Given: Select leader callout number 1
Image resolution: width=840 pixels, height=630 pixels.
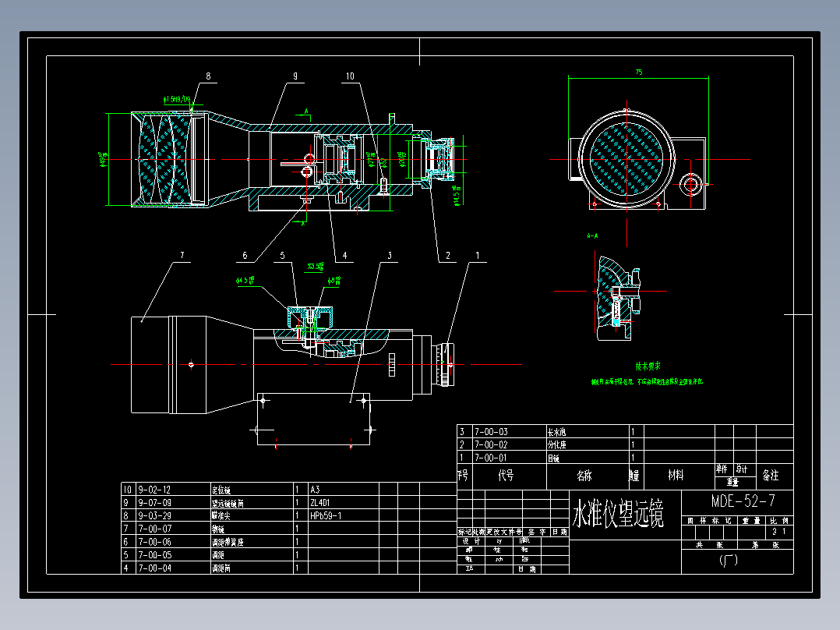Looking at the screenshot, I should pyautogui.click(x=478, y=255).
